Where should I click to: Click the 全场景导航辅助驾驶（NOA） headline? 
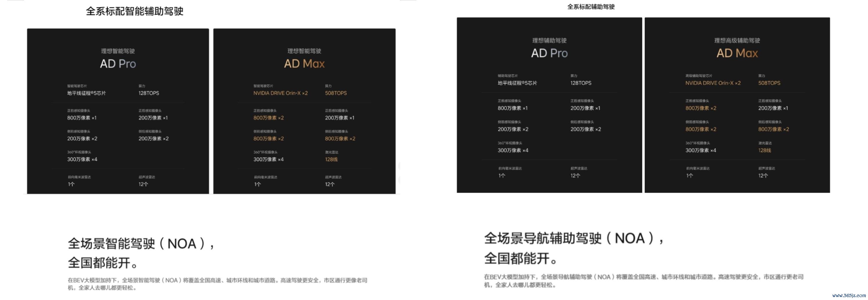[x=574, y=239]
